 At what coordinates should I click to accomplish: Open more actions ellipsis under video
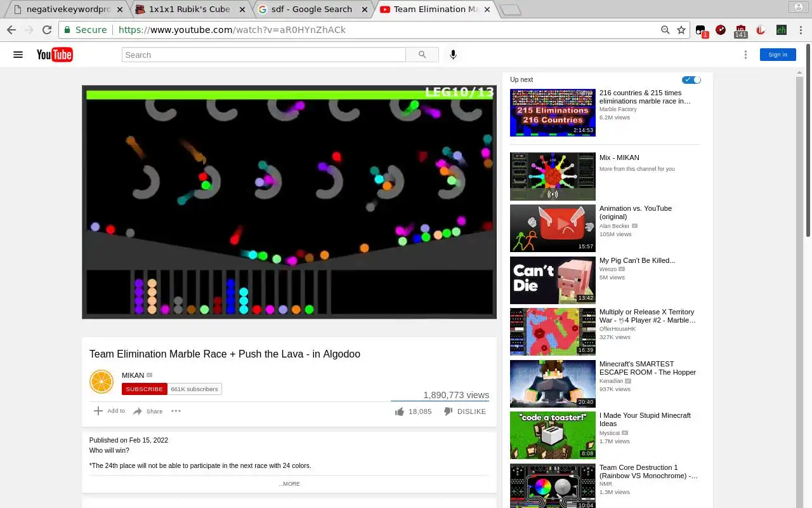point(176,411)
